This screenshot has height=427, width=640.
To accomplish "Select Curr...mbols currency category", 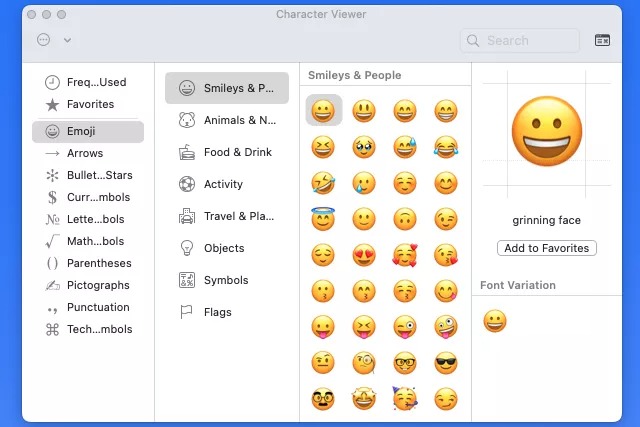I will tap(88, 197).
